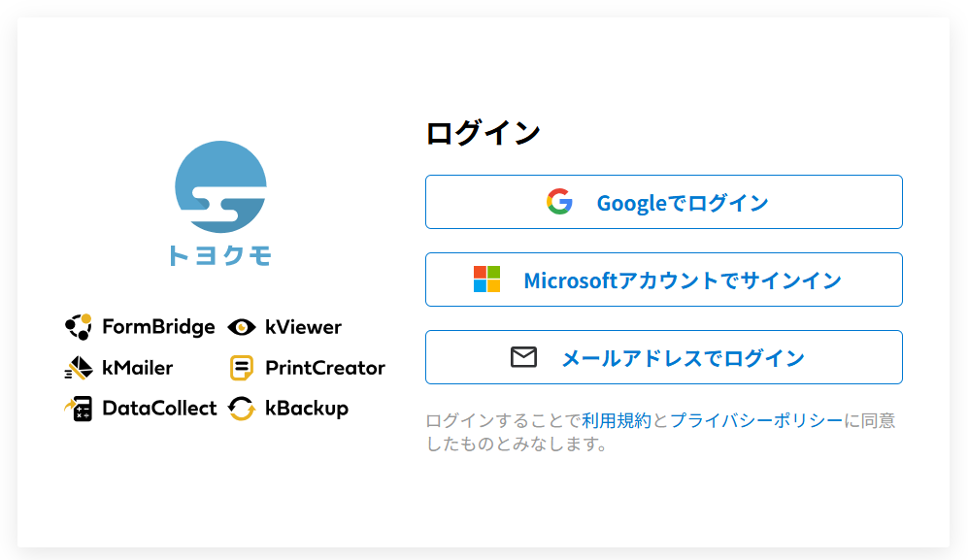Click the kViewer eye icon
This screenshot has height=560, width=968.
(242, 328)
